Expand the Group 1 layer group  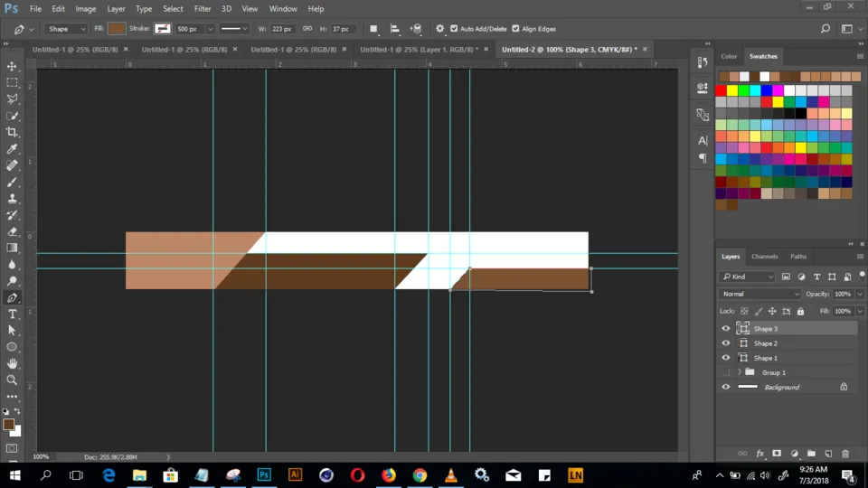739,372
